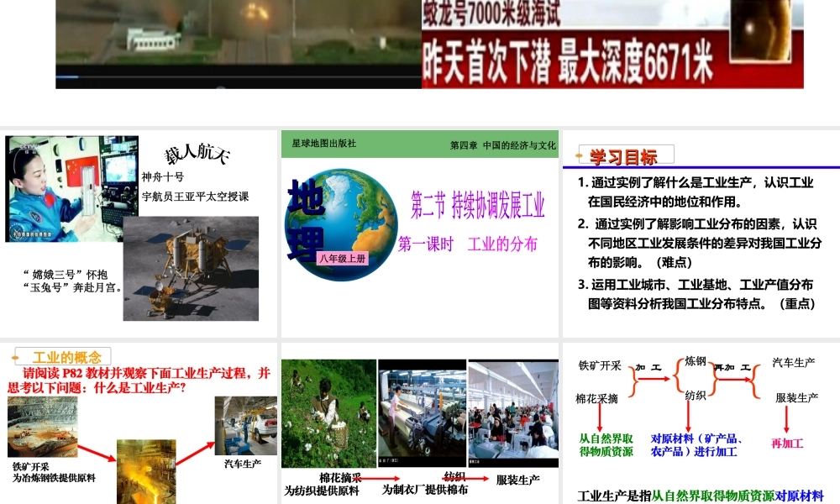
Task: Click the video progress bar under the top slide
Action: [239, 77]
